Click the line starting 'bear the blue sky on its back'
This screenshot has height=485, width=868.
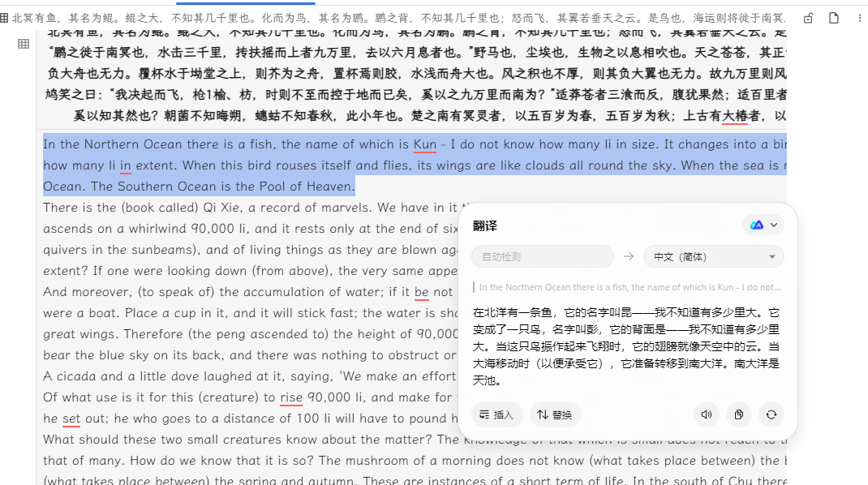coord(250,355)
